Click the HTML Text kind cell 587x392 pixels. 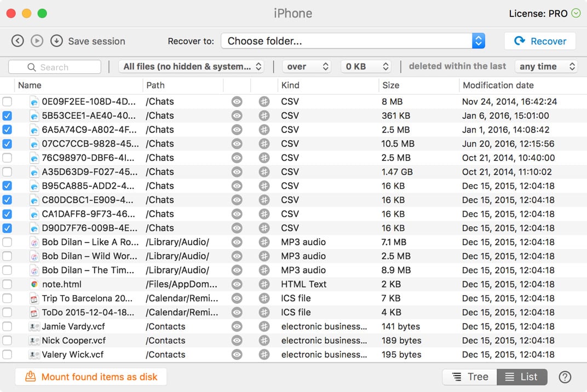[303, 284]
